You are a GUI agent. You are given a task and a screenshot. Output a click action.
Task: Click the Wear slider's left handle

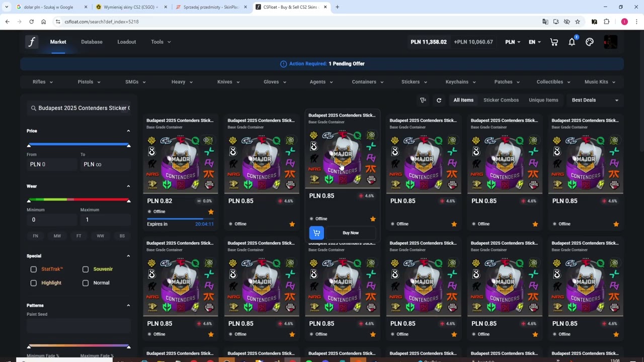pyautogui.click(x=29, y=201)
